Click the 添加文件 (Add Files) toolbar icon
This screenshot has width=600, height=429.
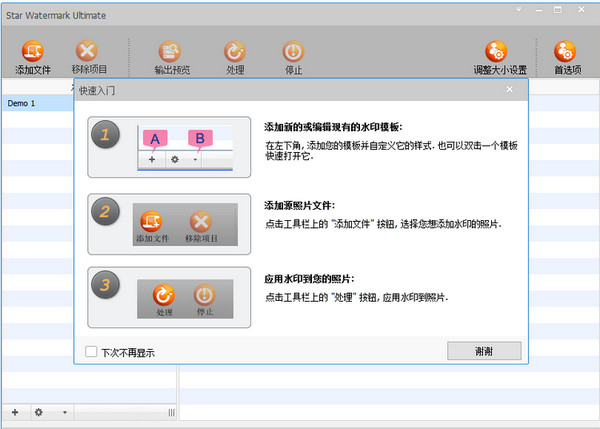coord(33,57)
